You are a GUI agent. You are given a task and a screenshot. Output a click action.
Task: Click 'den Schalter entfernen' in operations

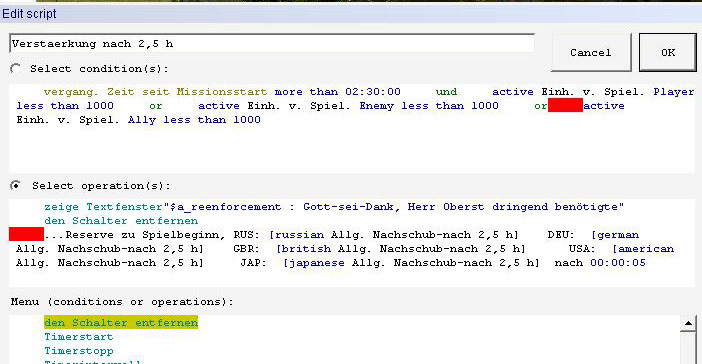tap(121, 221)
